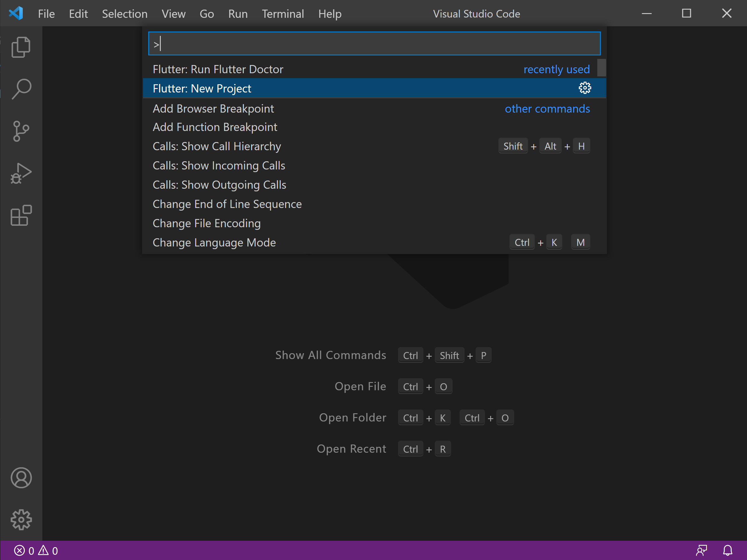The width and height of the screenshot is (747, 560).
Task: Pick Change File Encoding from list
Action: 206,223
